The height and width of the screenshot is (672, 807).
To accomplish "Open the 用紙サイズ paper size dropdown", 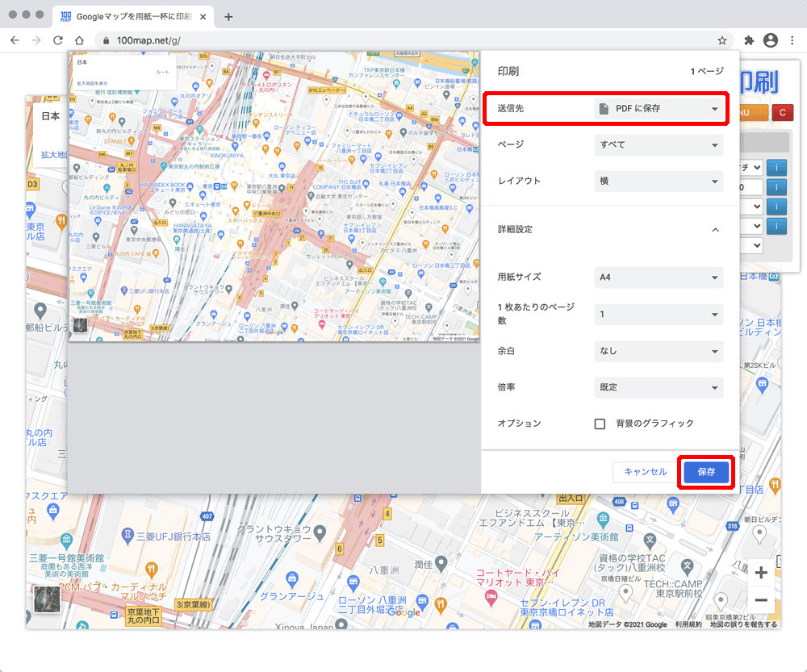I will (659, 277).
